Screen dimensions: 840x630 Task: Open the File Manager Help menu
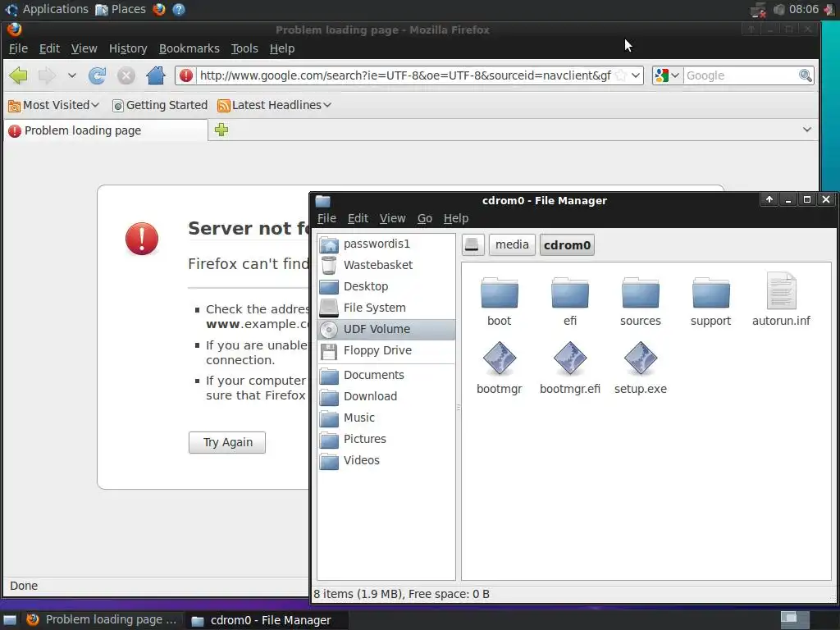click(456, 218)
